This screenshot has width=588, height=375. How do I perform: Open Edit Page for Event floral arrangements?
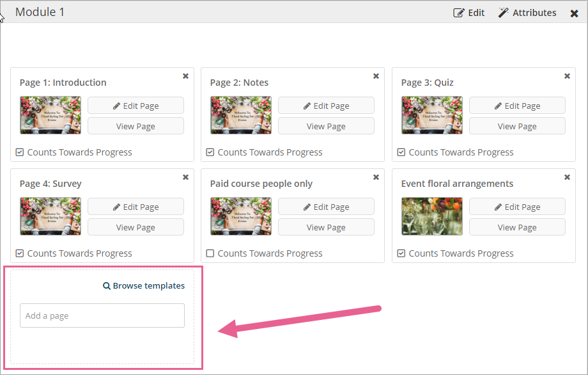click(x=517, y=207)
